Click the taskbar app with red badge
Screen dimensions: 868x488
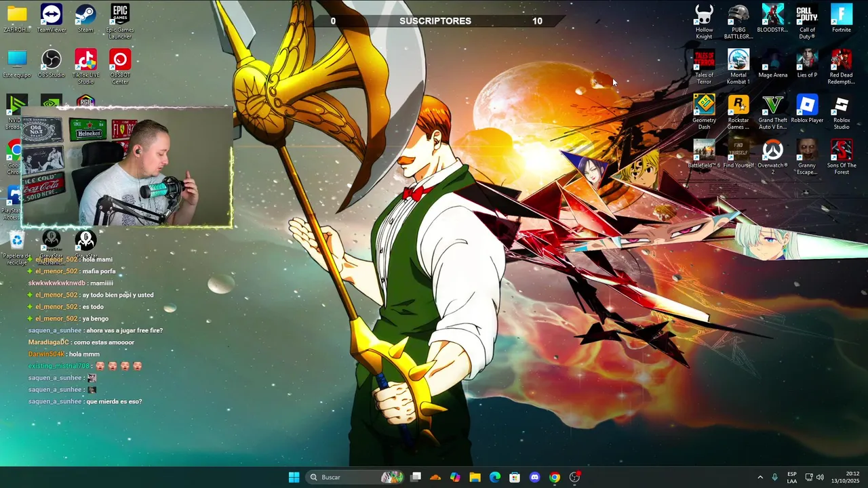click(575, 477)
